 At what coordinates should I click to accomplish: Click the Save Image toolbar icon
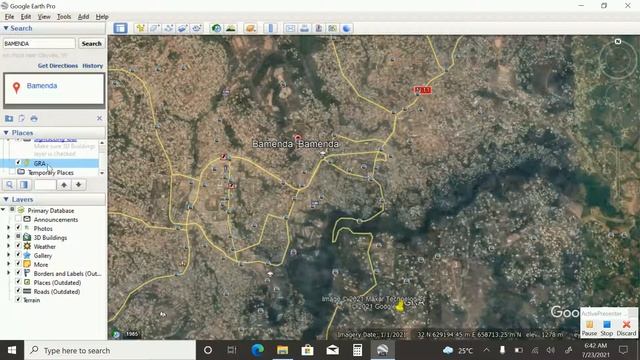318,28
